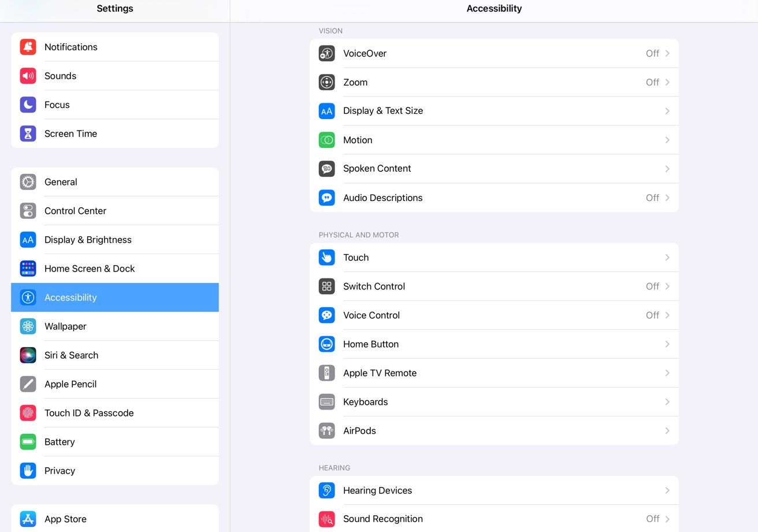758x532 pixels.
Task: Tap the Display & Brightness AA icon
Action: pyautogui.click(x=28, y=240)
